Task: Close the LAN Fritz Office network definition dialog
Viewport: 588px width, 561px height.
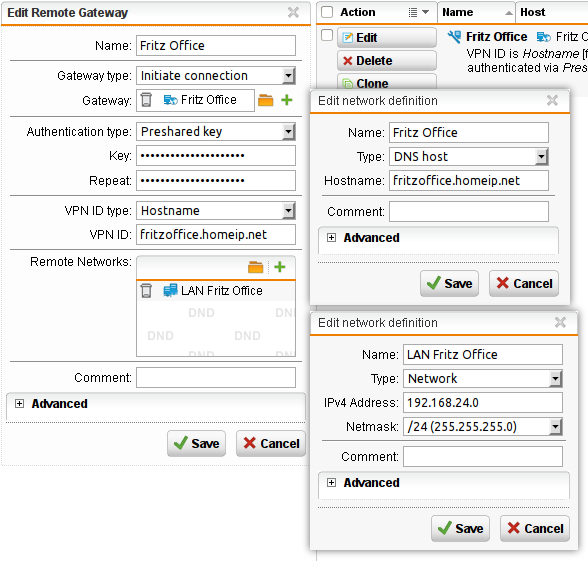Action: (x=560, y=322)
